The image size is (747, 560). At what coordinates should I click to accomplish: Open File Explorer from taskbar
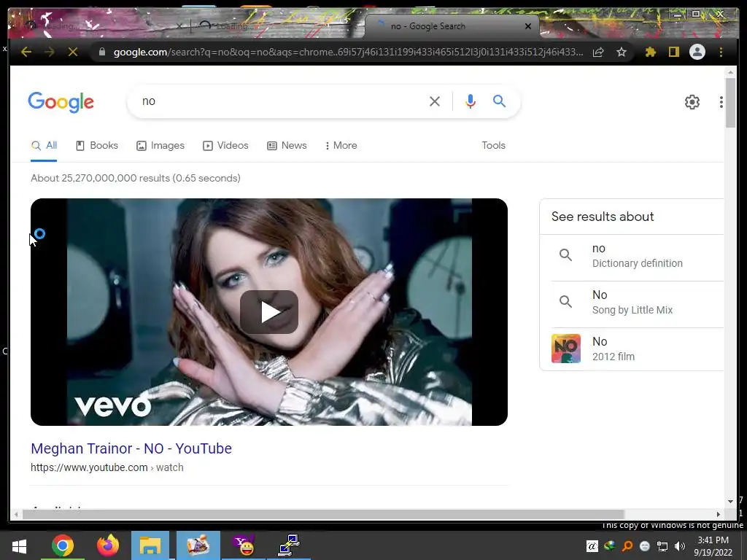150,545
